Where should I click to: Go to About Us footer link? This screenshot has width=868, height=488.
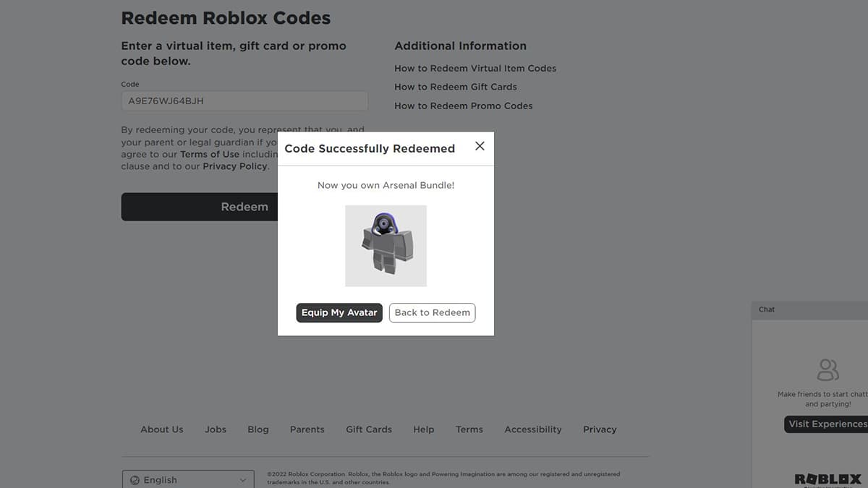click(x=162, y=429)
